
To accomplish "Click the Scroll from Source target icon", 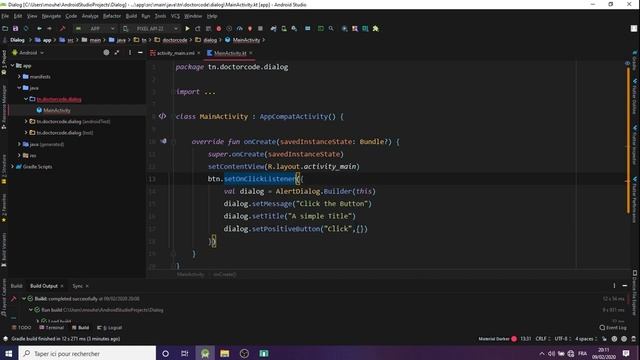I will (106, 53).
